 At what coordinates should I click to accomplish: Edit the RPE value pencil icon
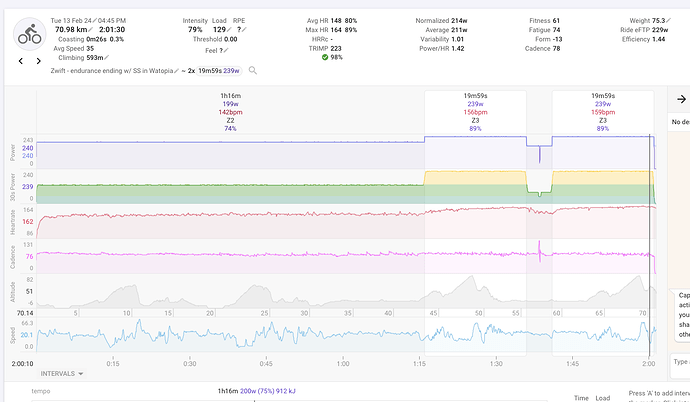tap(244, 30)
